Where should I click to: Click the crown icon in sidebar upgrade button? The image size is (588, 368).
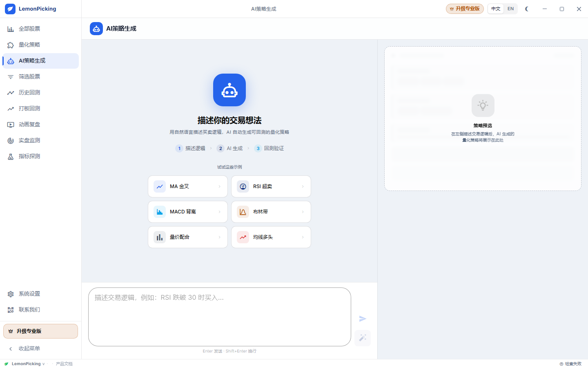[11, 331]
